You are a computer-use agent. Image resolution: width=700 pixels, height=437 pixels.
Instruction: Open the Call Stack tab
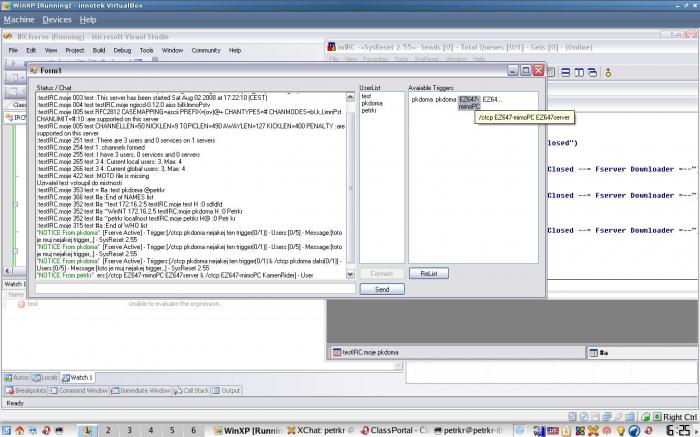[x=191, y=391]
